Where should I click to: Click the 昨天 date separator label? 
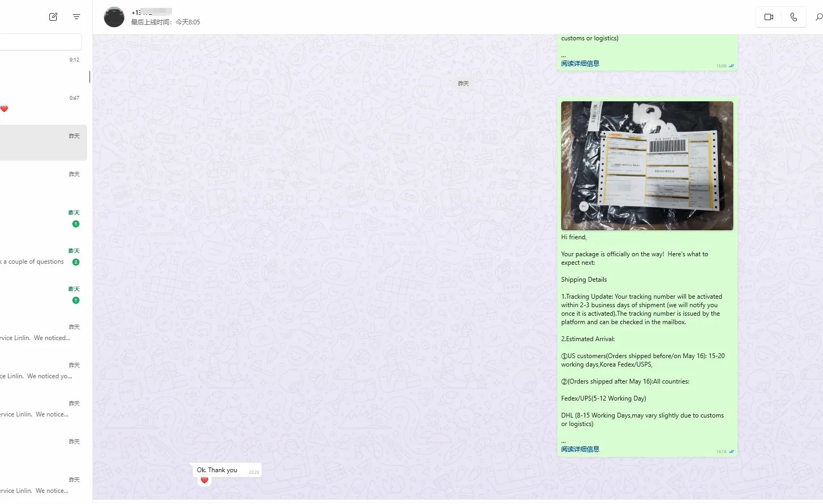464,84
